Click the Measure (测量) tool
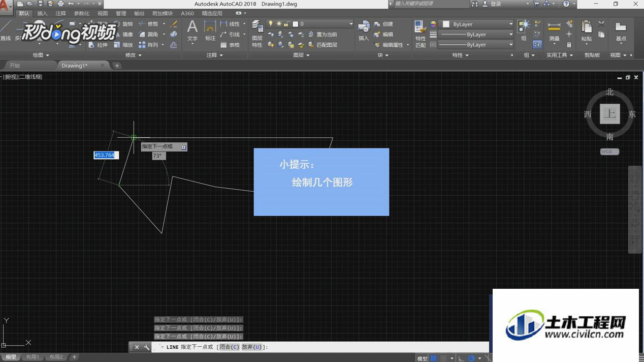The height and width of the screenshot is (362, 644). pyautogui.click(x=554, y=31)
